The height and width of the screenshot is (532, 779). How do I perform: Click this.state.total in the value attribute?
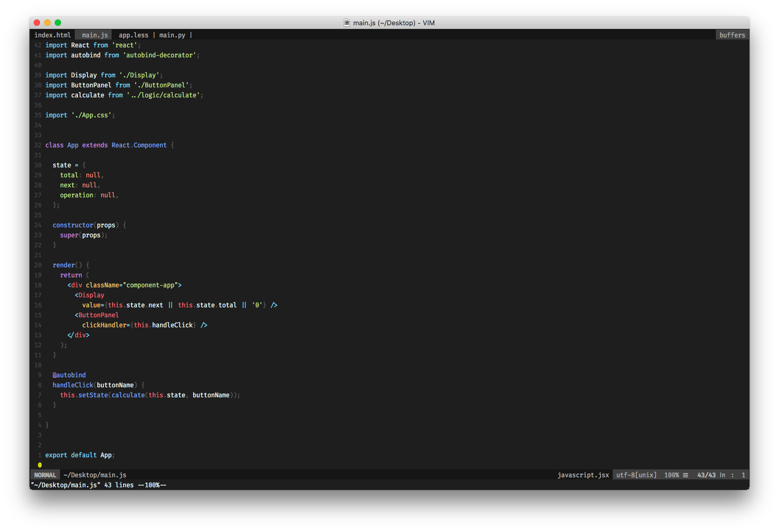[207, 305]
